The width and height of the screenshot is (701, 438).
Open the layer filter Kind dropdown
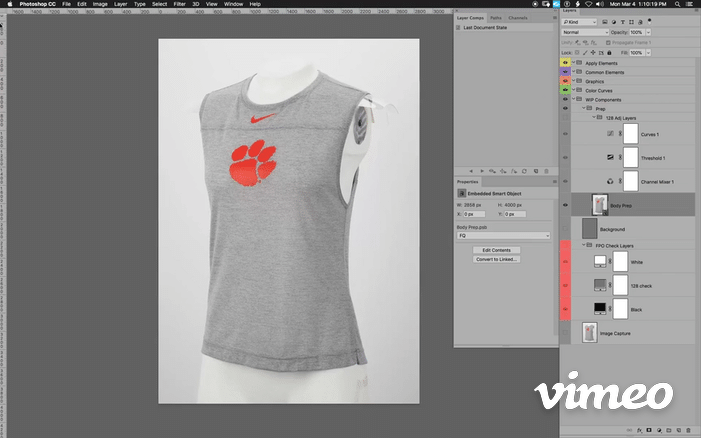579,22
